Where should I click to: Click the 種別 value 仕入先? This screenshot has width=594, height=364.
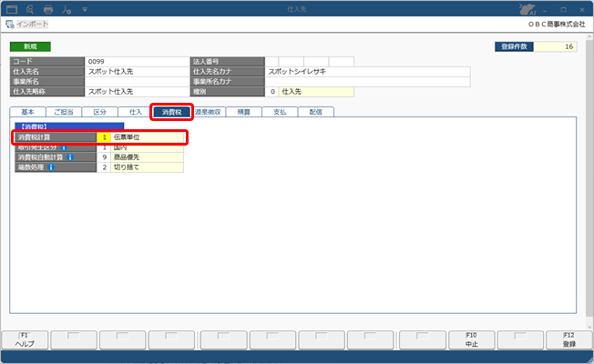[x=316, y=92]
